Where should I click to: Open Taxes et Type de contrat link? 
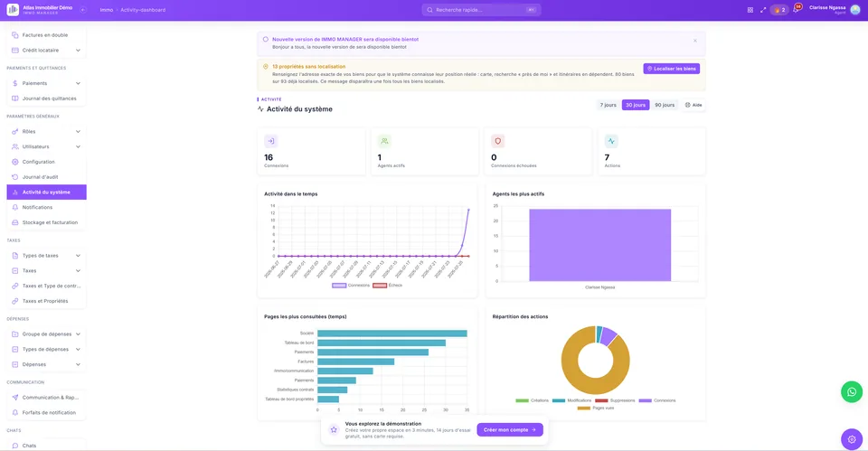point(46,287)
